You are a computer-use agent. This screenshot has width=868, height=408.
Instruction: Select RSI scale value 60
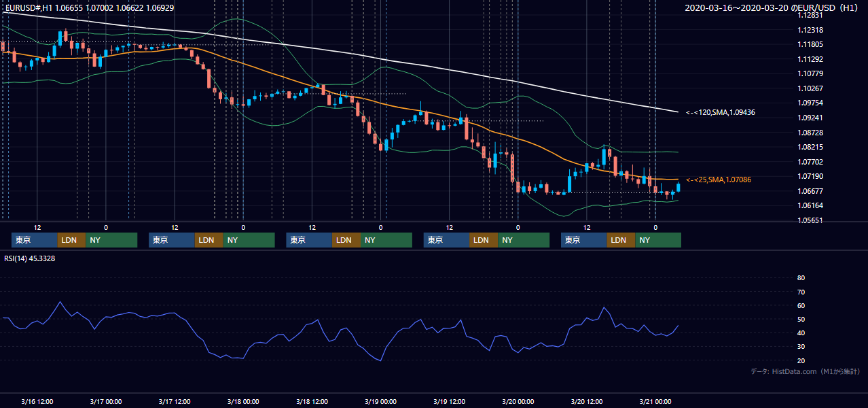coord(801,305)
